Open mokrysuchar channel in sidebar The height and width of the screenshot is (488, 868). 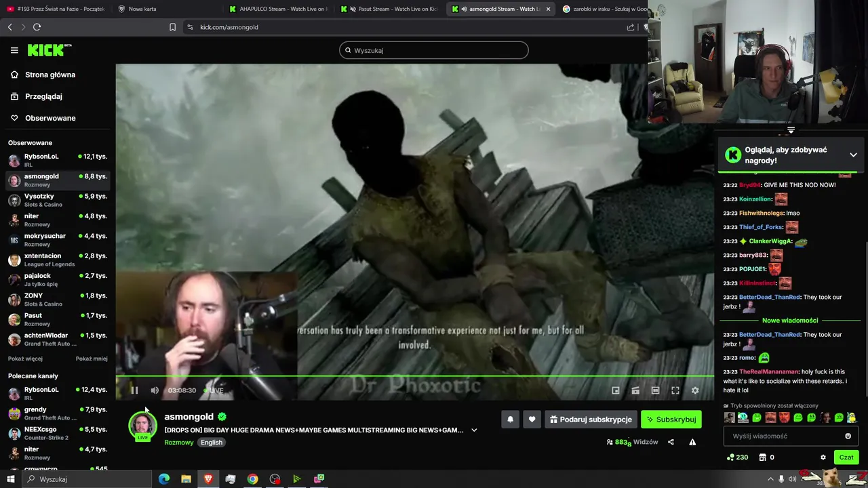(58, 239)
